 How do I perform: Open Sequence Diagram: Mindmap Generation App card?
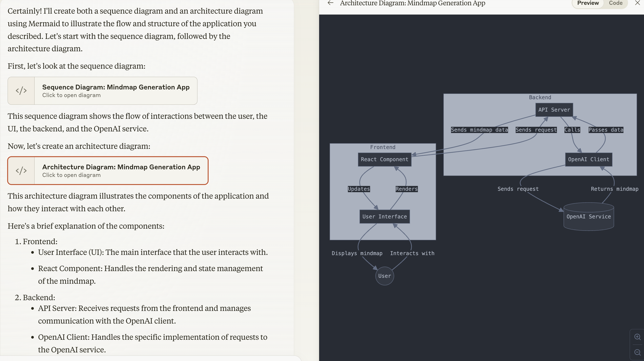[x=116, y=91]
